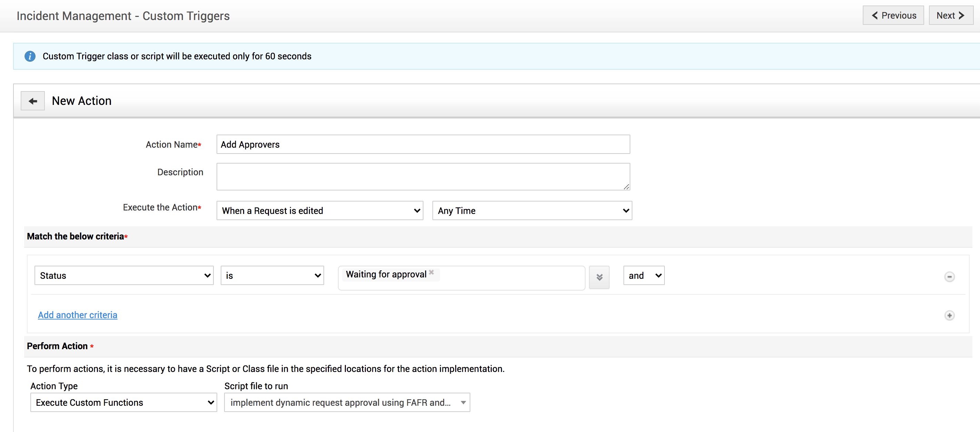980x432 pixels.
Task: Open the 'and' logical operator dropdown
Action: tap(644, 276)
